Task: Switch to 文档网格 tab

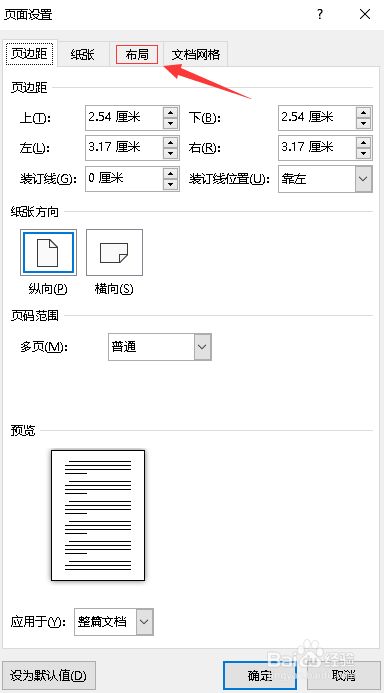Action: click(196, 55)
